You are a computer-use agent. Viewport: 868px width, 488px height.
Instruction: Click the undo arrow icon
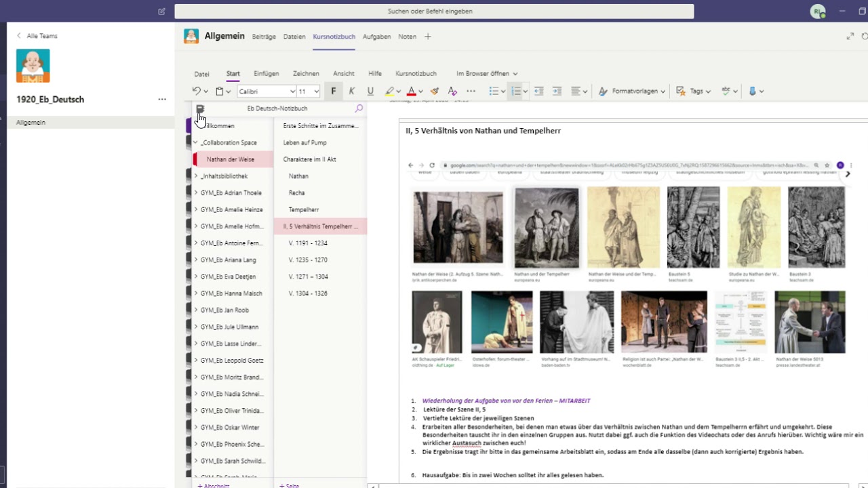point(197,91)
